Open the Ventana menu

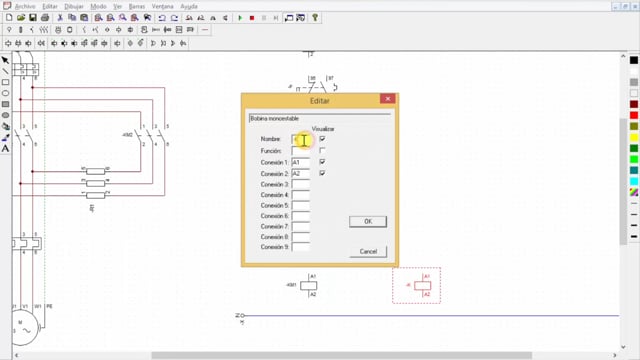[x=162, y=7]
